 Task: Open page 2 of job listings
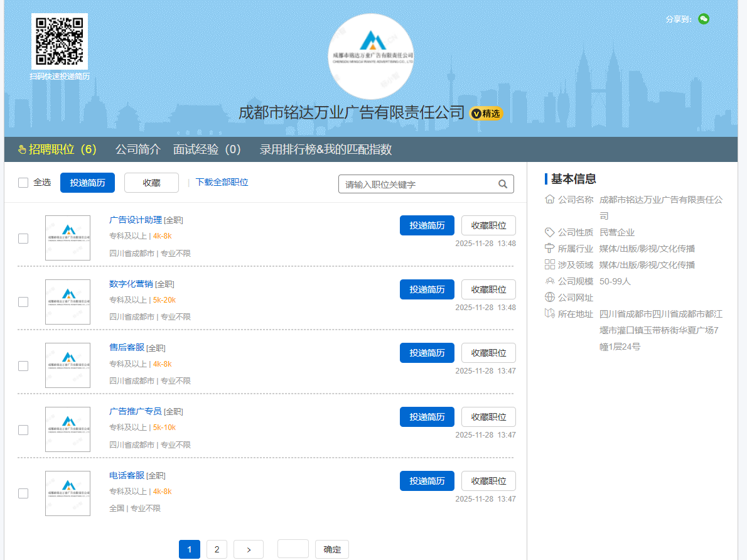coord(217,549)
